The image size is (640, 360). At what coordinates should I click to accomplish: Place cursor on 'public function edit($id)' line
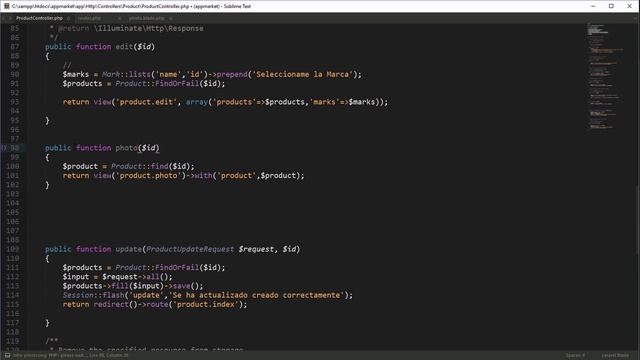tap(100, 47)
